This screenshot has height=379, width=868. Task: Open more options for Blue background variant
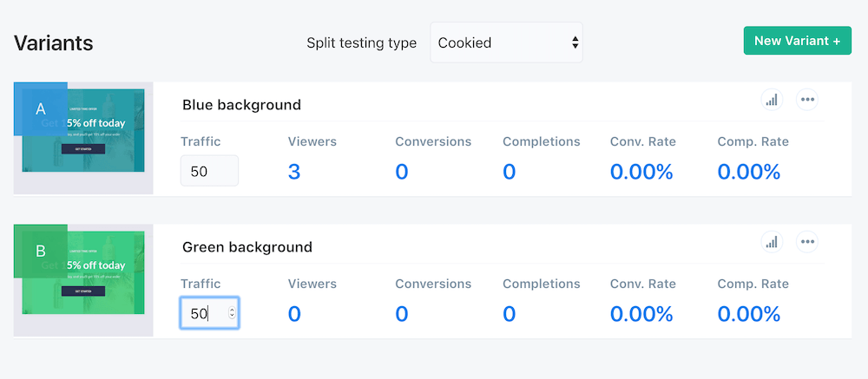coord(808,100)
